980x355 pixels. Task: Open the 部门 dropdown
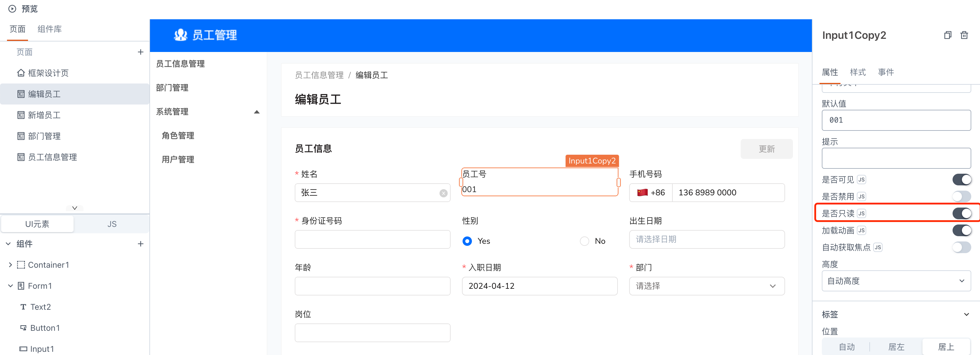pyautogui.click(x=707, y=286)
